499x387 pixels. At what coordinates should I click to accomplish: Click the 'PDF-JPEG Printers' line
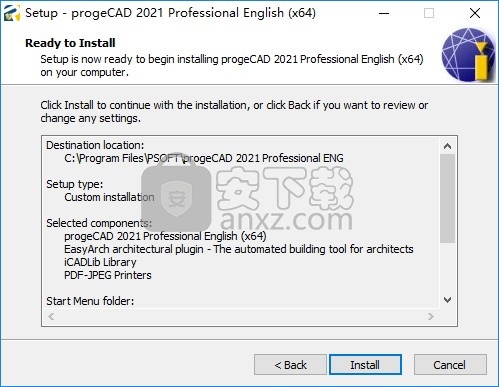(x=108, y=275)
